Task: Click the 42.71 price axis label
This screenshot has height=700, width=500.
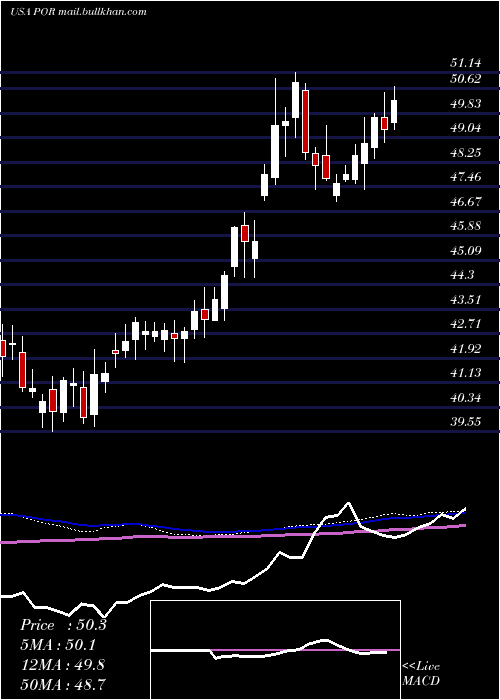Action: coord(465,324)
